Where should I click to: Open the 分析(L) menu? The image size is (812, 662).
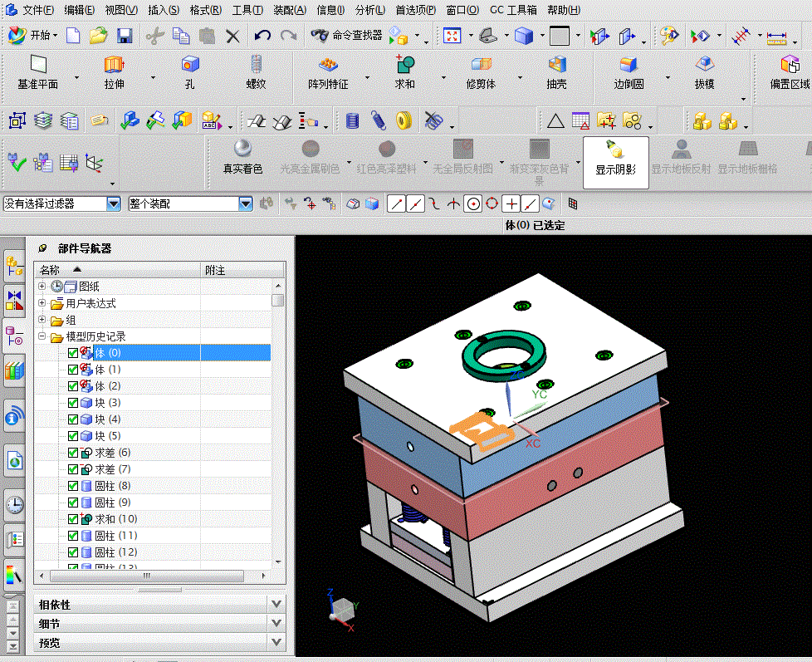click(x=370, y=10)
